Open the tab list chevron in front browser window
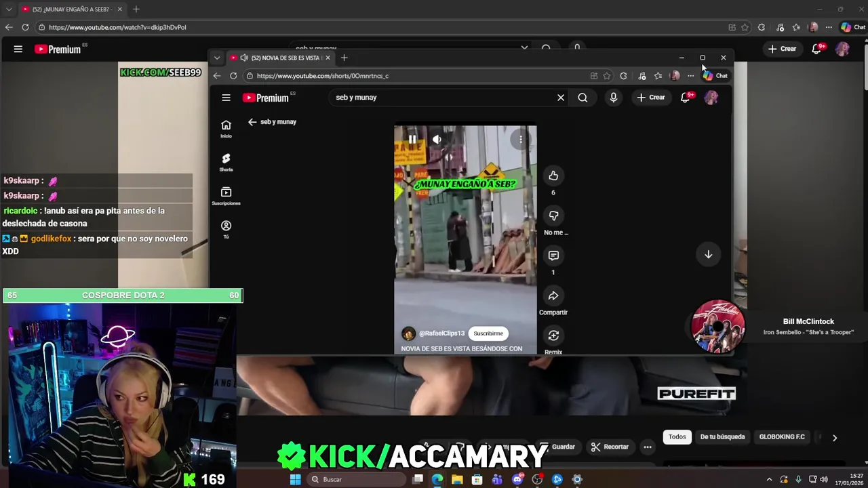Image resolution: width=868 pixels, height=488 pixels. coord(216,58)
